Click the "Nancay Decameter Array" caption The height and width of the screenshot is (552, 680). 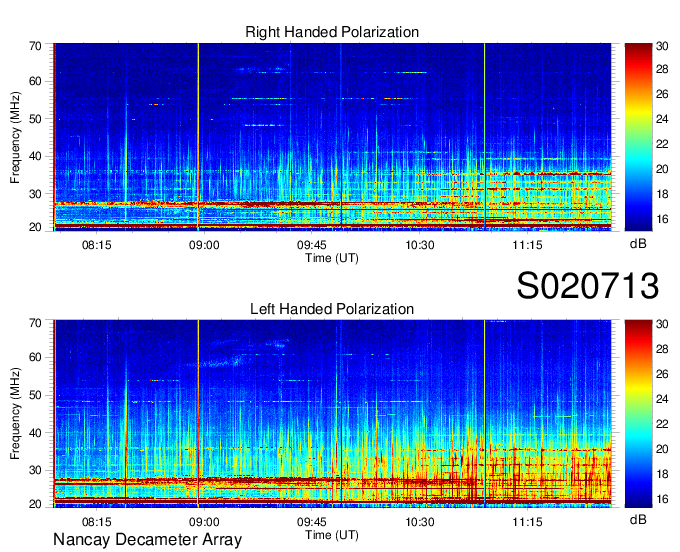[x=147, y=539]
